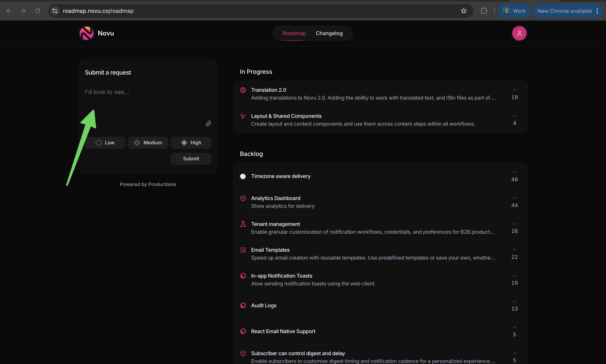Open the Powered by Productlane link
This screenshot has width=606, height=364.
click(148, 184)
